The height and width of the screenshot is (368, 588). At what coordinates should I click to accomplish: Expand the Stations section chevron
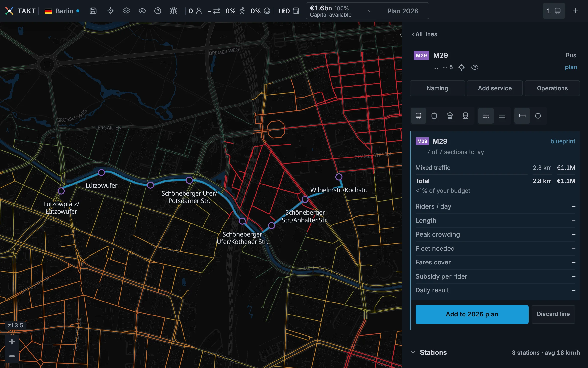(x=413, y=352)
